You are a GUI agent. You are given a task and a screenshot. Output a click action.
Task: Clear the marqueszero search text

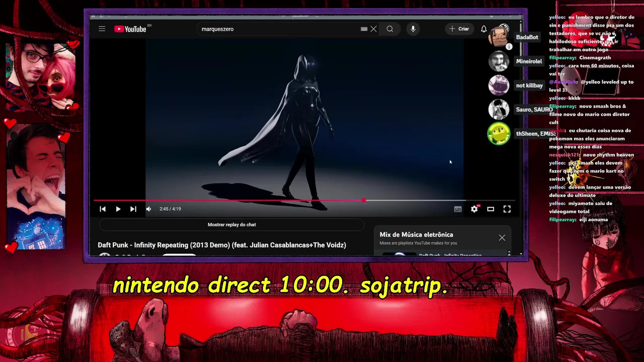coord(373,29)
